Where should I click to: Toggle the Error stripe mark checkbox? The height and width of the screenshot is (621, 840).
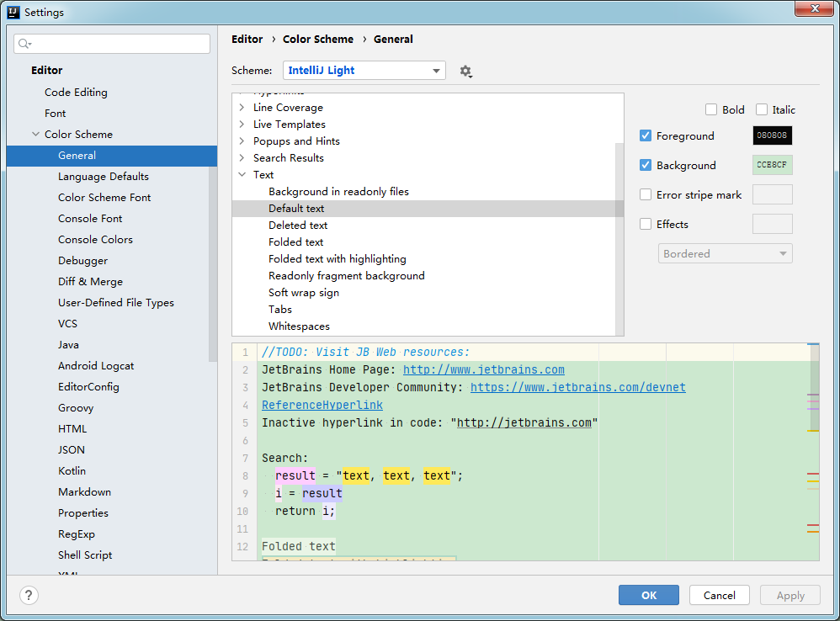click(x=646, y=194)
